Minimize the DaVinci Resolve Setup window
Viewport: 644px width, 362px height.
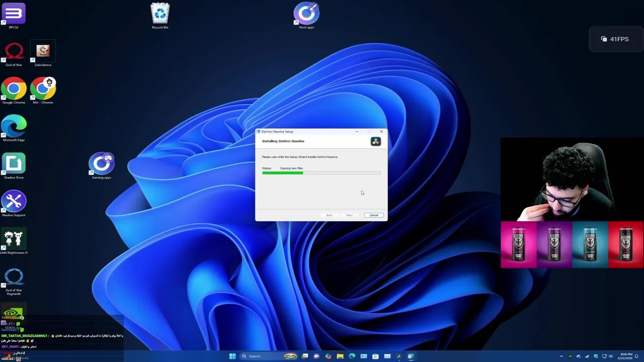(357, 132)
